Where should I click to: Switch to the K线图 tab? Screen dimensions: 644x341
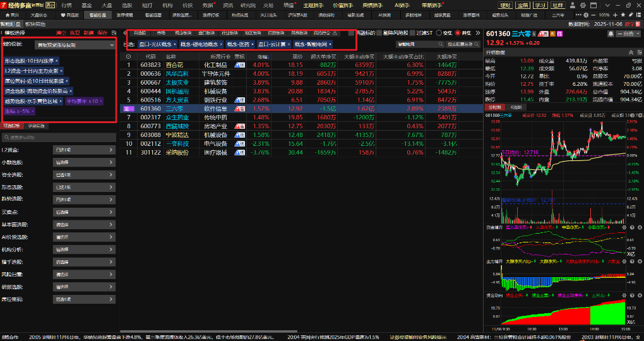516,108
